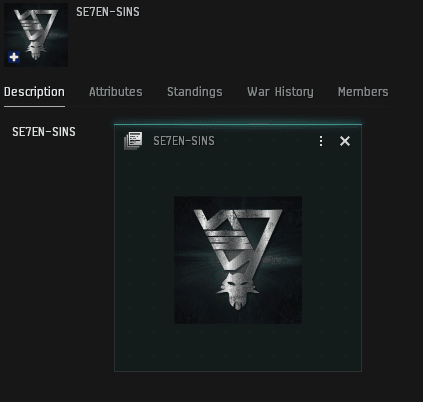This screenshot has height=402, width=423.
Task: Select the Description tab
Action: click(34, 92)
